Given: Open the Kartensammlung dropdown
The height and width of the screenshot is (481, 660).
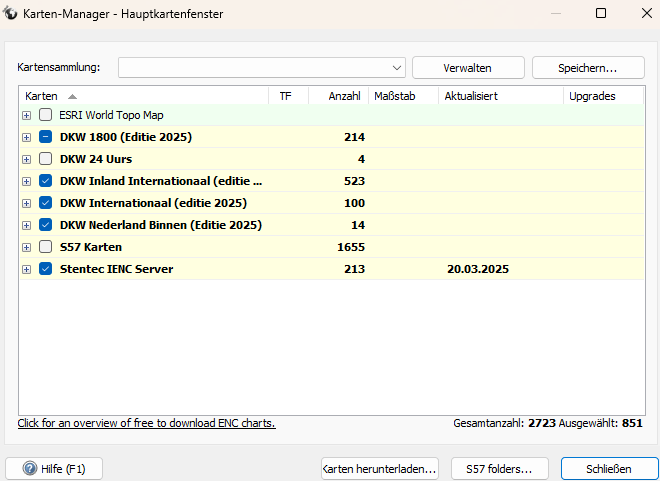Looking at the screenshot, I should (x=397, y=67).
